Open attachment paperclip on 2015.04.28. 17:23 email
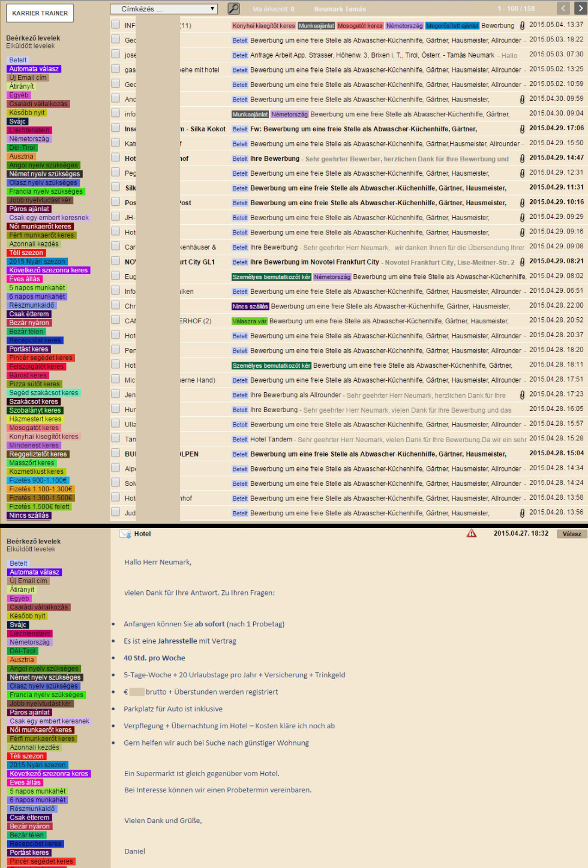The image size is (588, 868). pyautogui.click(x=522, y=395)
